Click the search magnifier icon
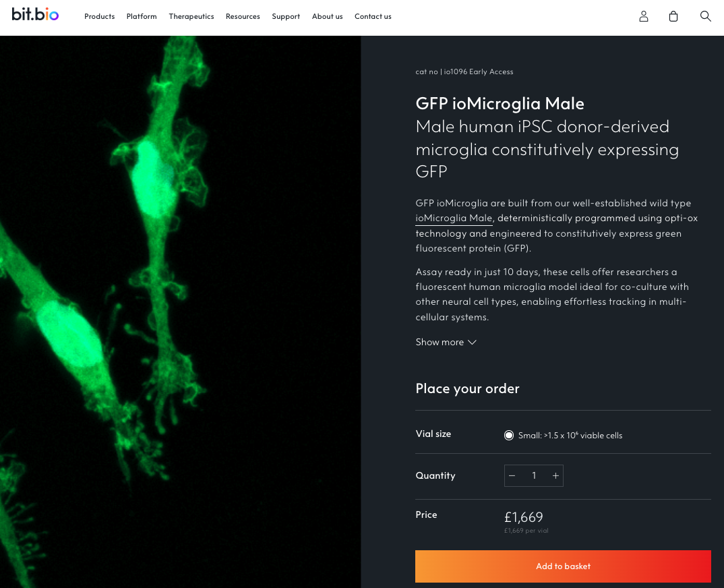The width and height of the screenshot is (724, 588). [x=705, y=16]
